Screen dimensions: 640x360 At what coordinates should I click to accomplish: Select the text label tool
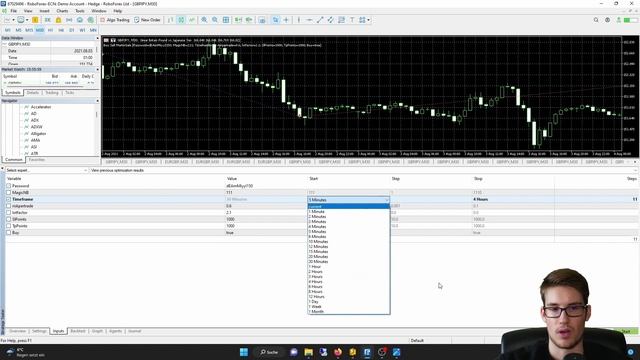(x=352, y=20)
